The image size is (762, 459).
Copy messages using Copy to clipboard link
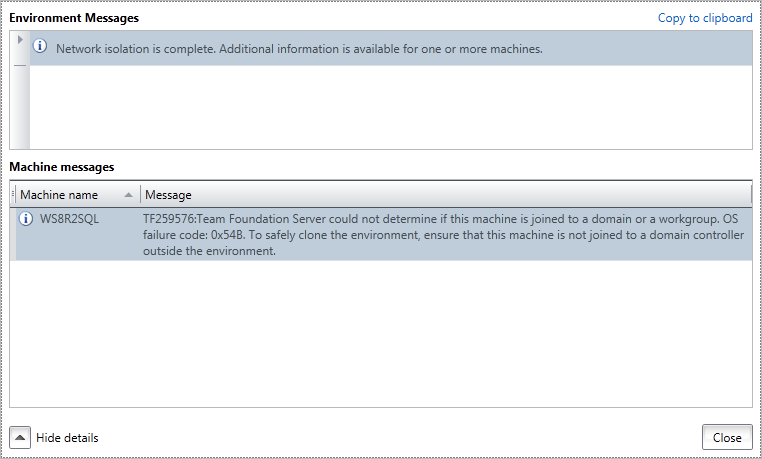click(x=704, y=18)
